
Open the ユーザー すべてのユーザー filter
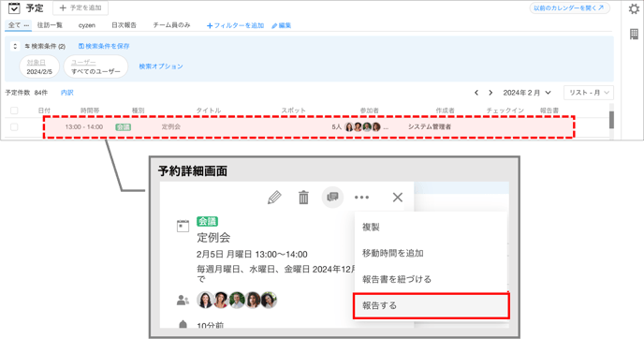[x=95, y=66]
